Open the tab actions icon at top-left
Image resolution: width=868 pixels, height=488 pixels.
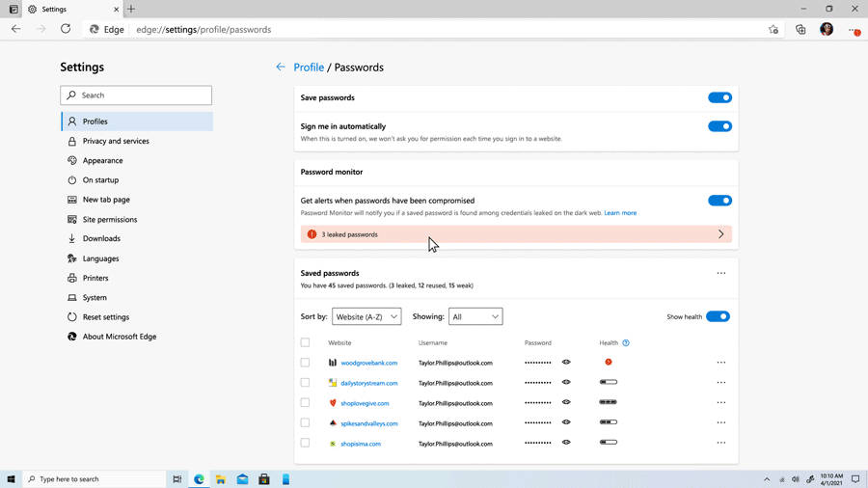(x=14, y=9)
